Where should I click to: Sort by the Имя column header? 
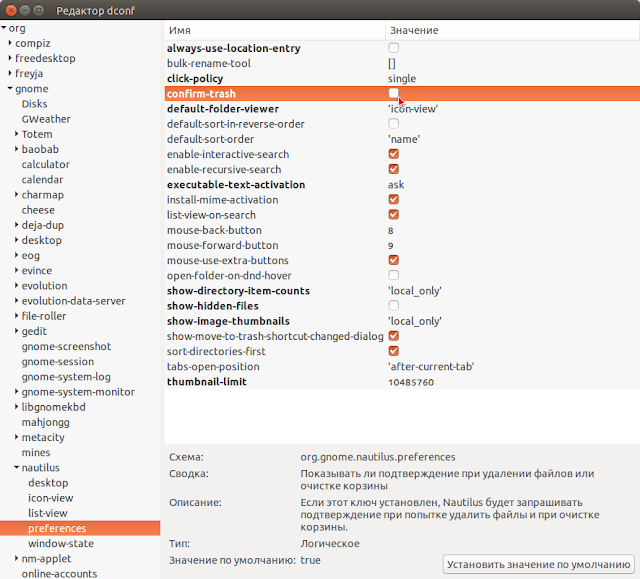[275, 30]
